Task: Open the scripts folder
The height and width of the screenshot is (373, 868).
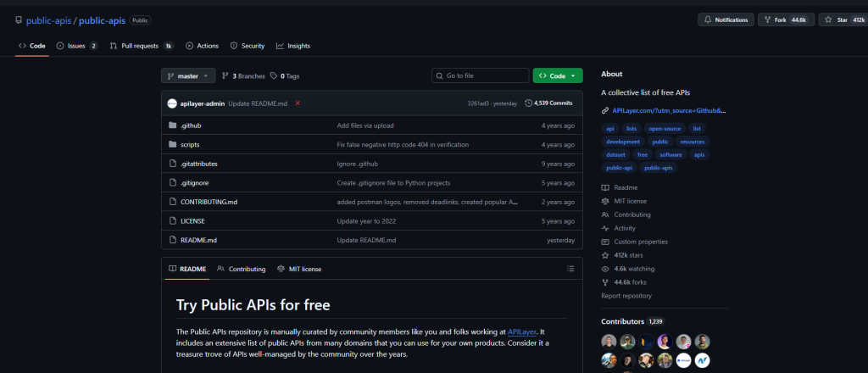Action: (190, 144)
